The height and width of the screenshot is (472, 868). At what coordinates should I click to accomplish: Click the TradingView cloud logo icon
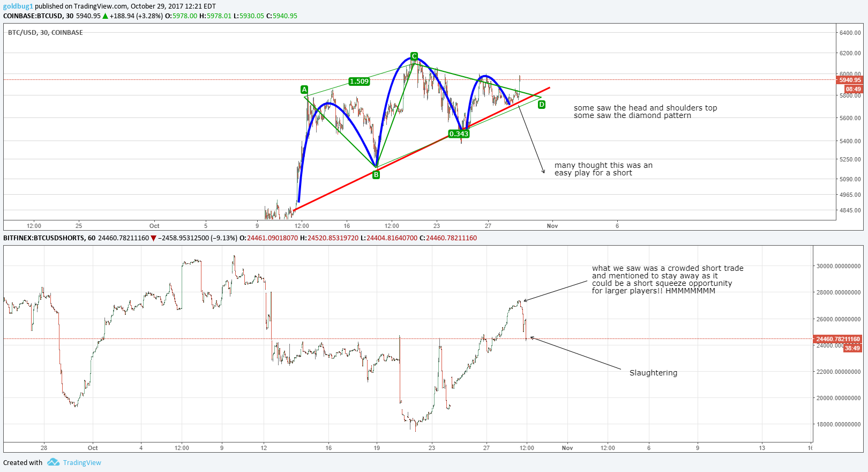[53, 462]
